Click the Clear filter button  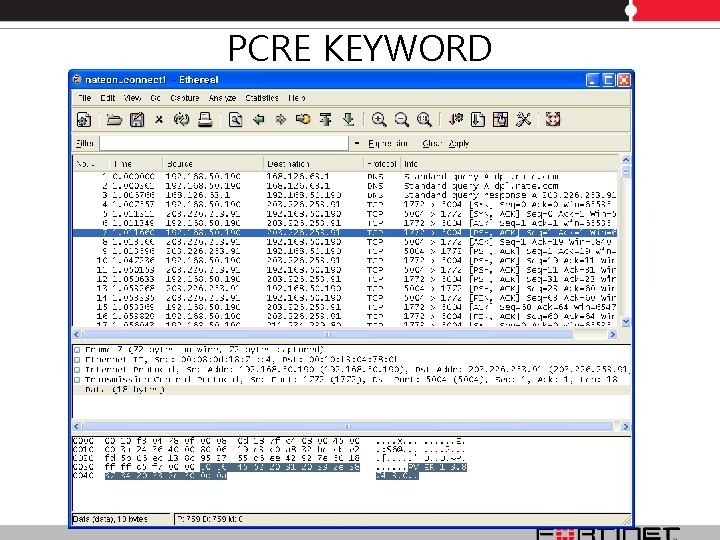pyautogui.click(x=432, y=144)
